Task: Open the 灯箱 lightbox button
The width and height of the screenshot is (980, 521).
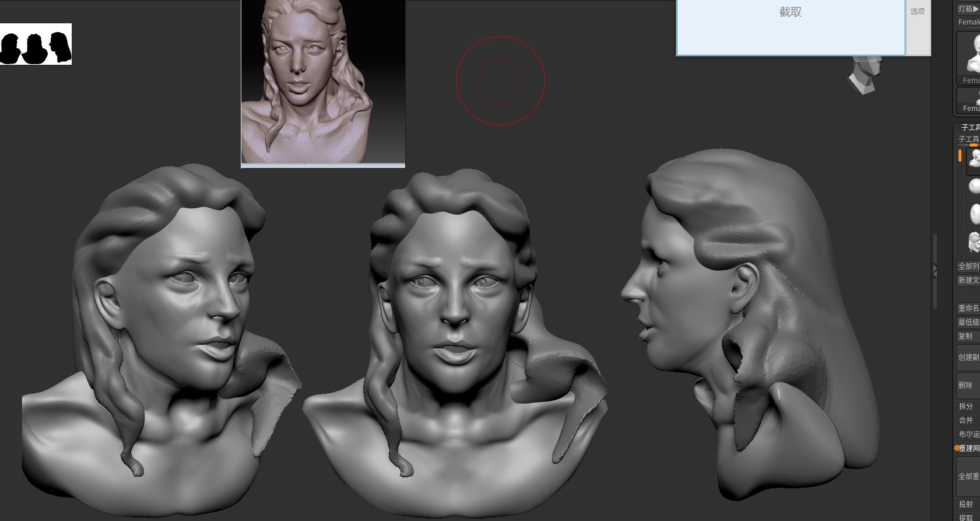Action: tap(968, 9)
